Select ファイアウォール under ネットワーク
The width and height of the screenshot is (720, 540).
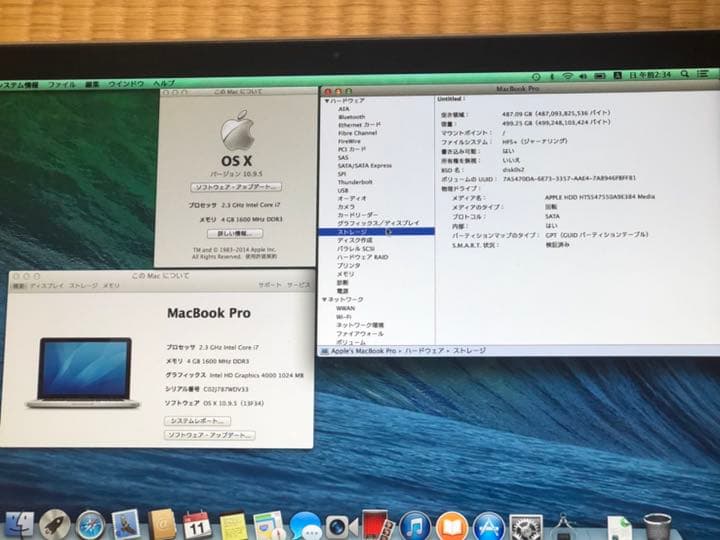pyautogui.click(x=360, y=334)
